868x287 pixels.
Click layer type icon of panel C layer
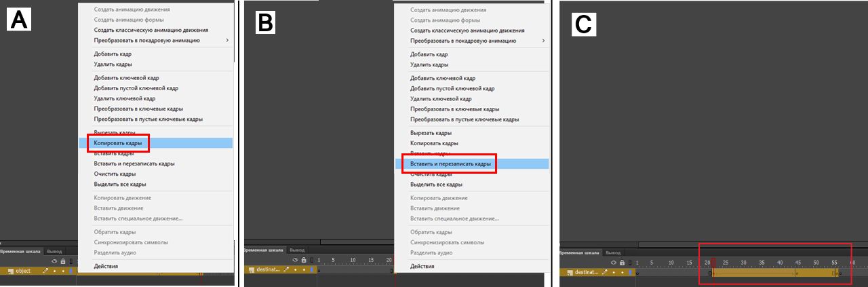click(x=569, y=272)
